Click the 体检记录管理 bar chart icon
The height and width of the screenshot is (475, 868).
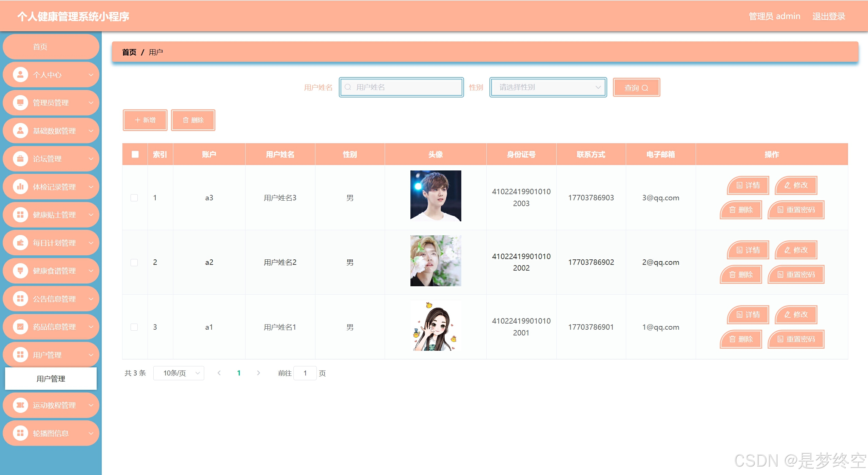click(x=20, y=187)
